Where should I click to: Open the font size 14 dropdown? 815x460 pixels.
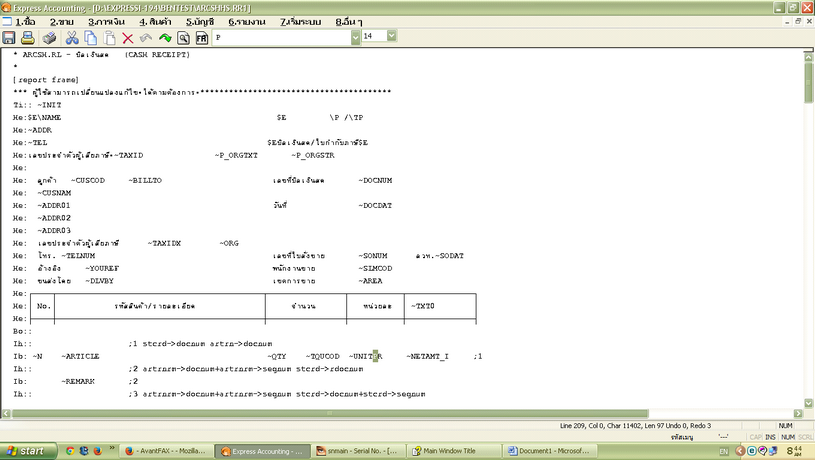coord(391,36)
